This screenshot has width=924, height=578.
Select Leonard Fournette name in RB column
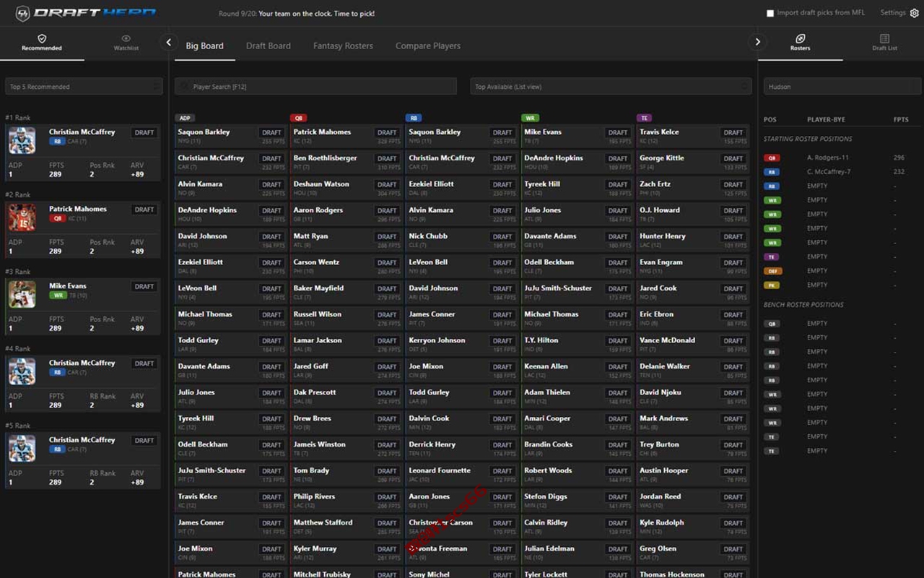click(440, 470)
